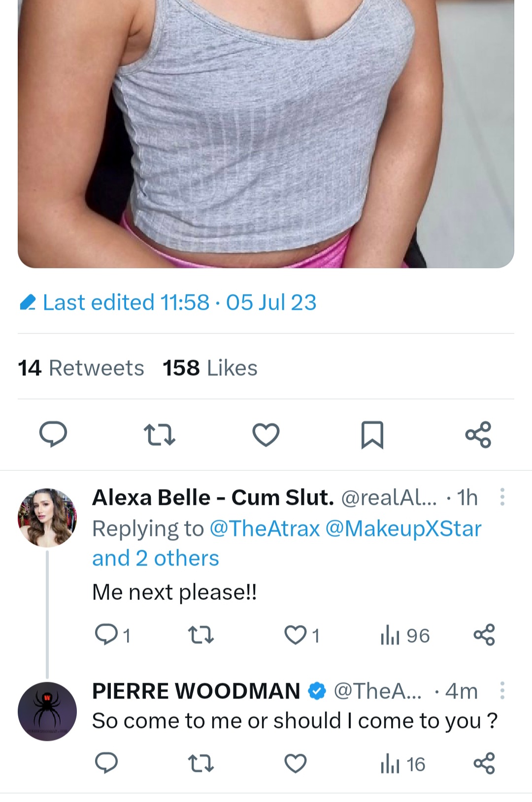
Task: Open the Last edited history link
Action: coord(168,302)
